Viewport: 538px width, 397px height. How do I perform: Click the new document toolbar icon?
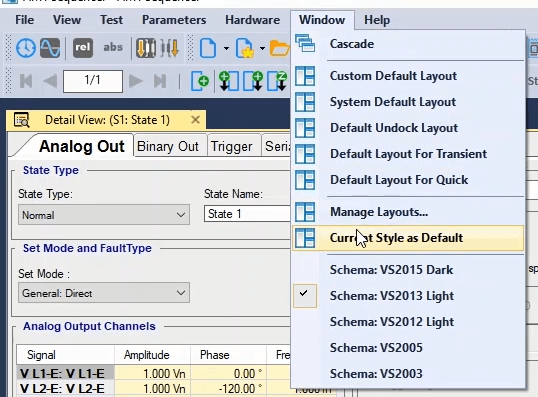208,48
